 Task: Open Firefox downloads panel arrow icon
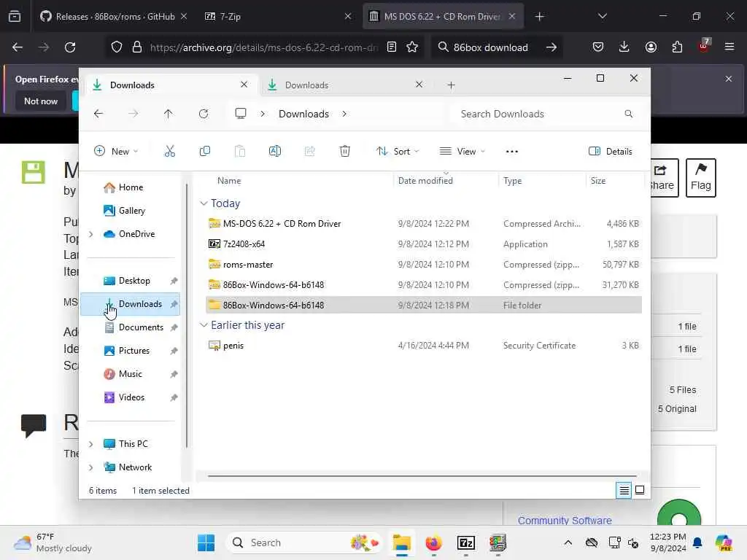[624, 47]
